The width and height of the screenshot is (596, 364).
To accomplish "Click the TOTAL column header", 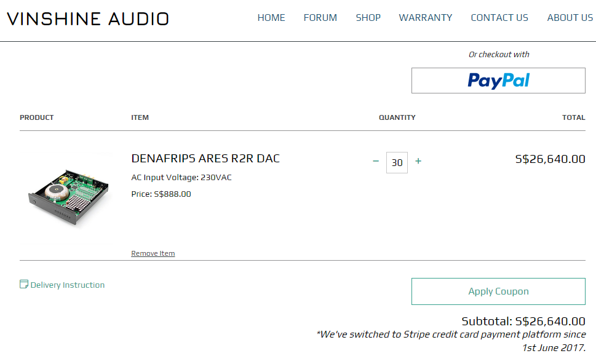I will coord(574,118).
